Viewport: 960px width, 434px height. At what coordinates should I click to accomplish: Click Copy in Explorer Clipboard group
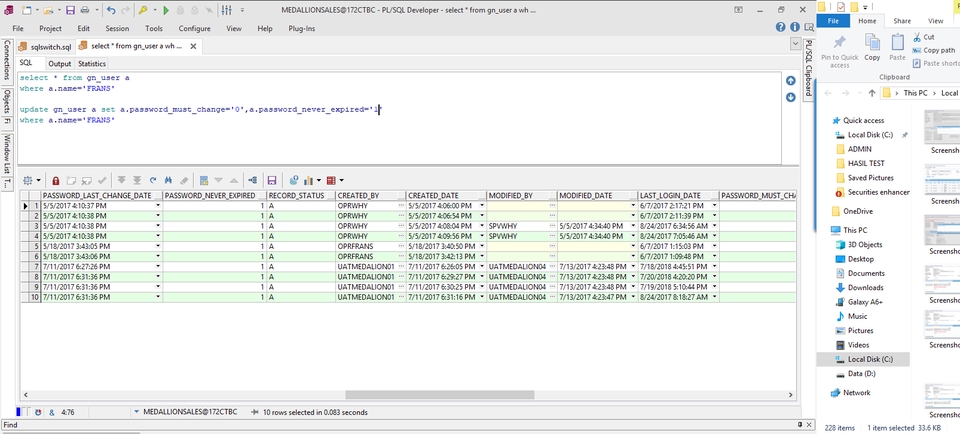(872, 47)
